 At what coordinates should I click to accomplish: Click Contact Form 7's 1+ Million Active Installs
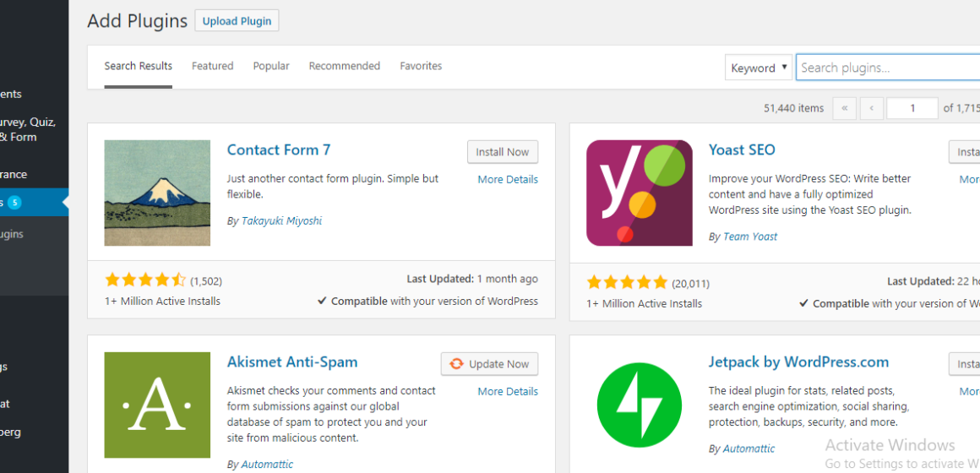162,302
